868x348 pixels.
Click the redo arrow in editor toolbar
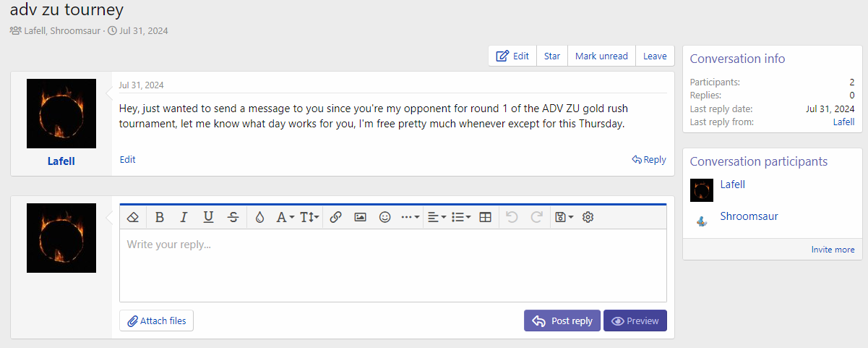pos(536,217)
